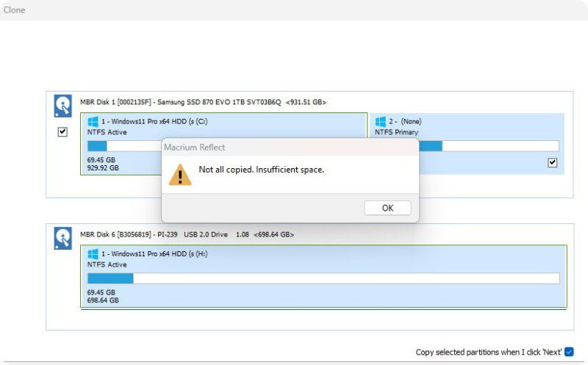Image resolution: width=588 pixels, height=365 pixels.
Task: Click the Samsung SSD 870 EVO disk header
Action: point(203,102)
